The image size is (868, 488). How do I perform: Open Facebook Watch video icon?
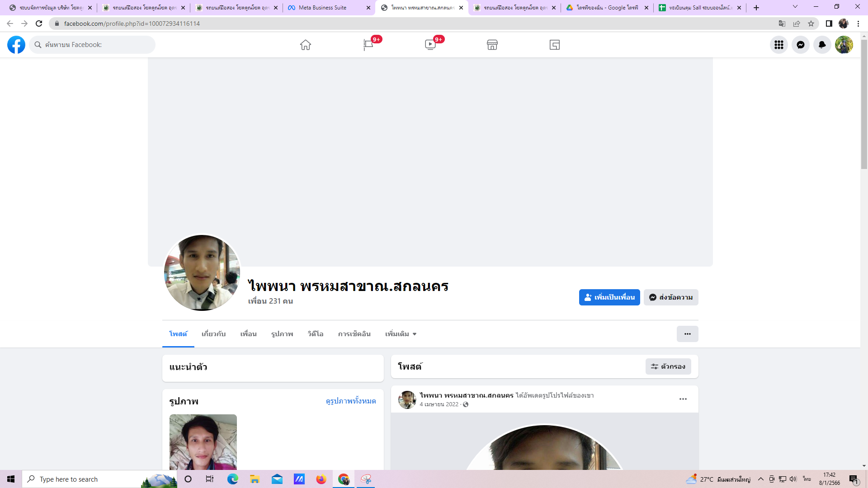pos(430,45)
